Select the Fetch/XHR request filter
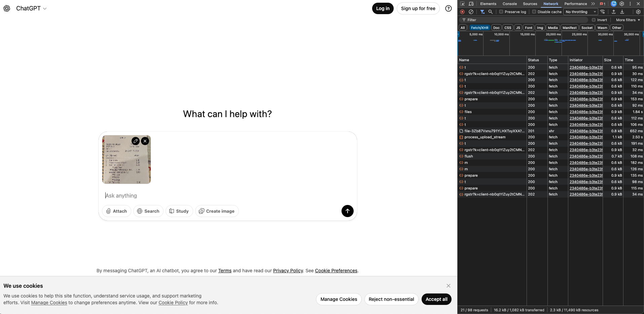Screen dimensions: 644x314 (479, 28)
